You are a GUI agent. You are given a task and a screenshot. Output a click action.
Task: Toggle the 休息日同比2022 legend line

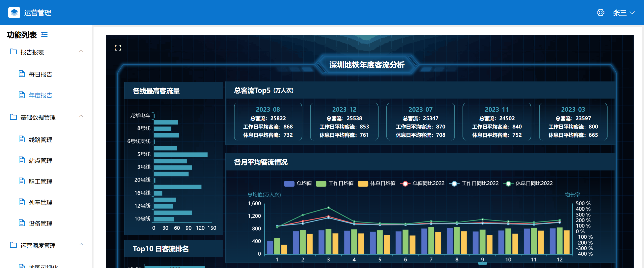528,184
